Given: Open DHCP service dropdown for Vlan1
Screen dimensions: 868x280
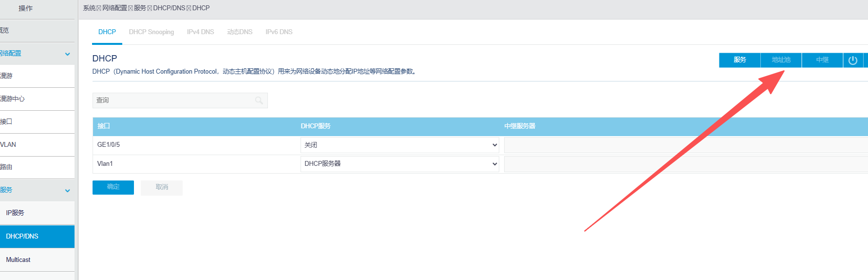Looking at the screenshot, I should click(399, 164).
